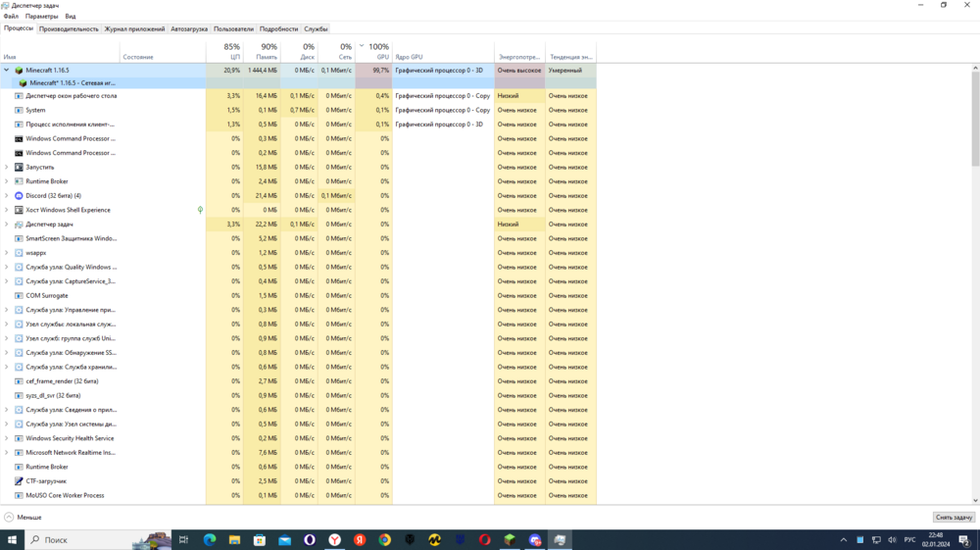Expand the Диспетчер задач process row
Viewport: 980px width, 550px height.
pyautogui.click(x=7, y=225)
